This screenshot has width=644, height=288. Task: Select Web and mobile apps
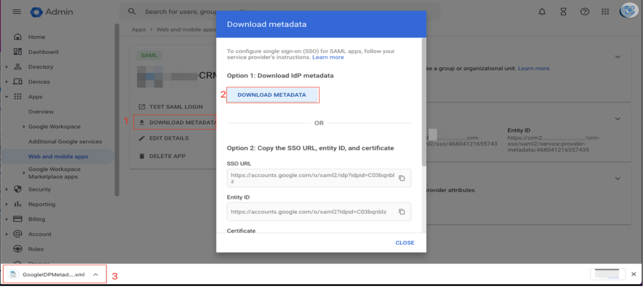(58, 156)
